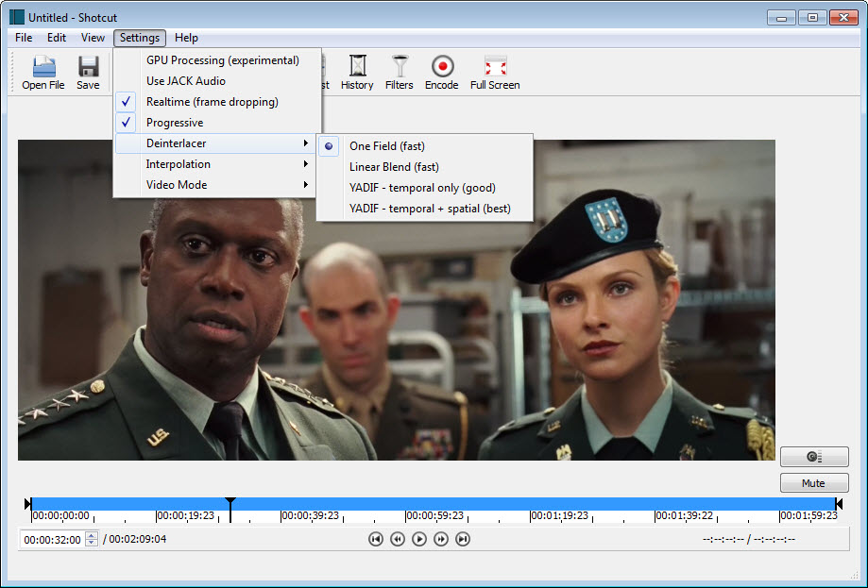
Task: Minimize the Shotcut window
Action: click(x=782, y=18)
